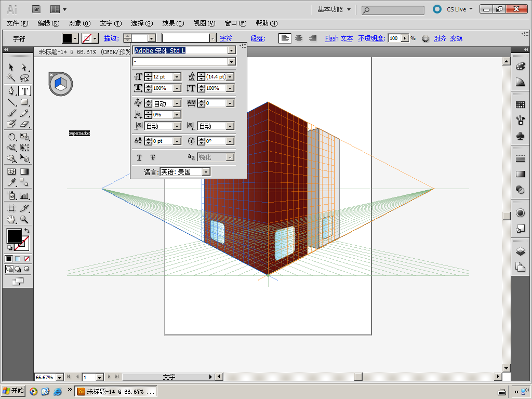Open the 12 pt font size dropdown
Image resolution: width=532 pixels, height=399 pixels.
tap(177, 77)
